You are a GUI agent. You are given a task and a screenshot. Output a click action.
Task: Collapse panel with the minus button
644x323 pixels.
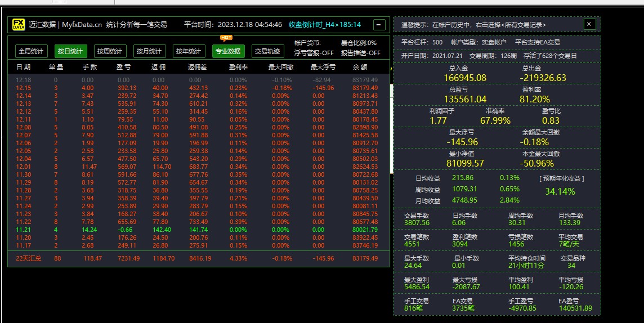click(379, 25)
